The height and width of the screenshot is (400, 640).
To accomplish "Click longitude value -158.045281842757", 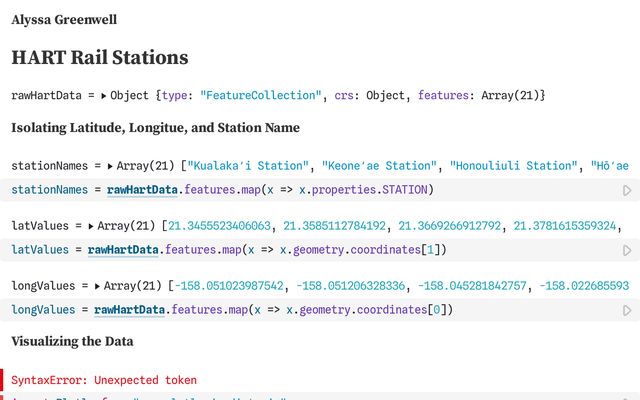I will click(472, 286).
